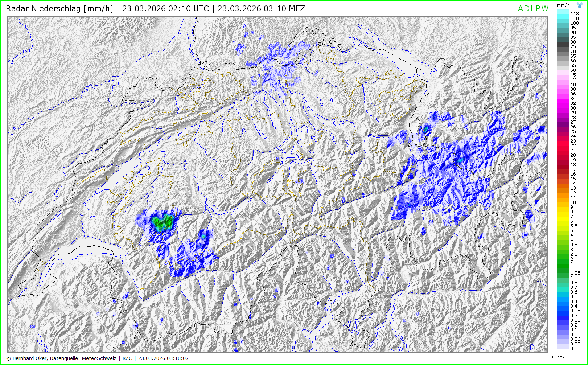This screenshot has width=588, height=365.
Task: Select the 0.3 mm/h blue legend swatch
Action: (563, 315)
